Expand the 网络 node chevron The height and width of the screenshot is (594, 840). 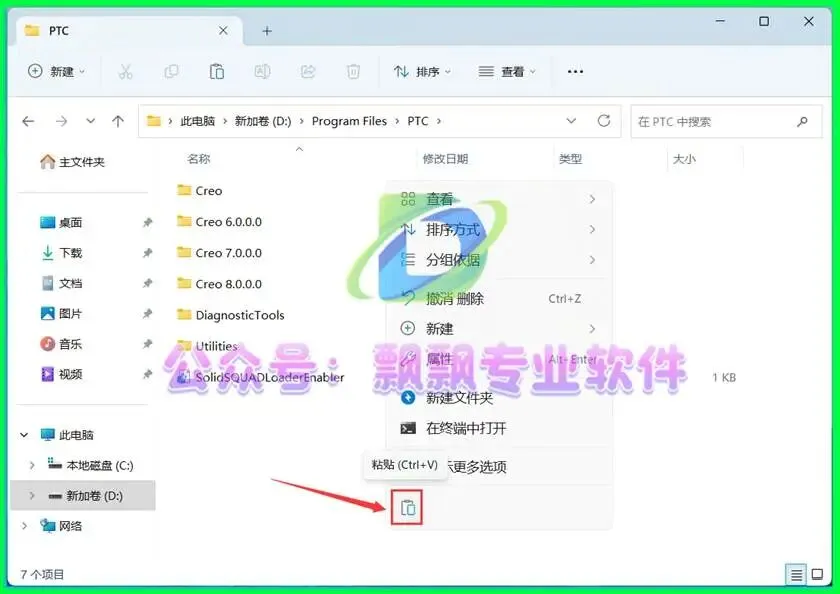tap(24, 527)
